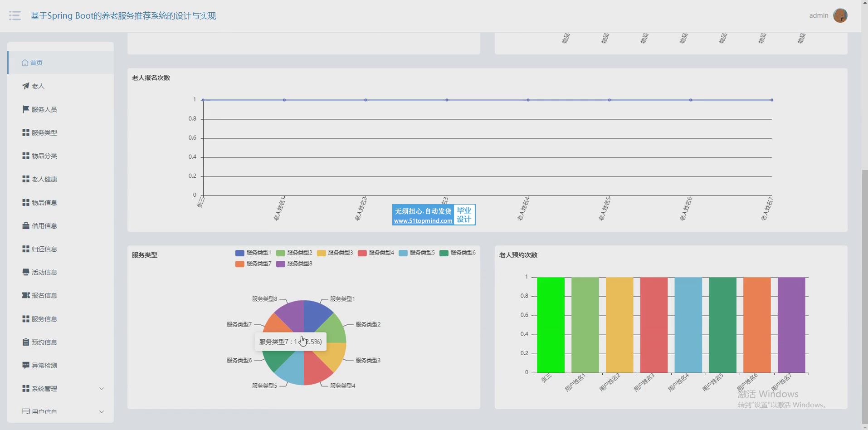The image size is (868, 430).
Task: Toggle 服务类型5 legend item
Action: pos(416,253)
